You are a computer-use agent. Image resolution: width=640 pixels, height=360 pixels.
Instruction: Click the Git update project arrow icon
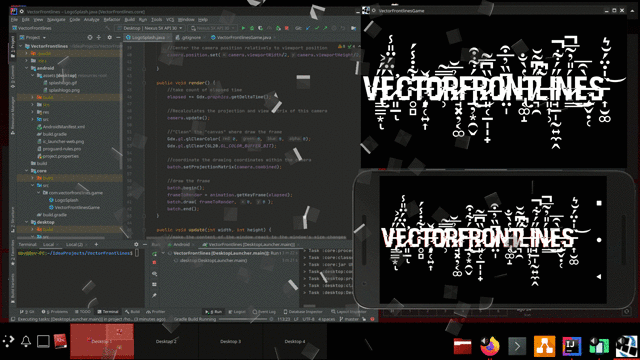pos(309,28)
